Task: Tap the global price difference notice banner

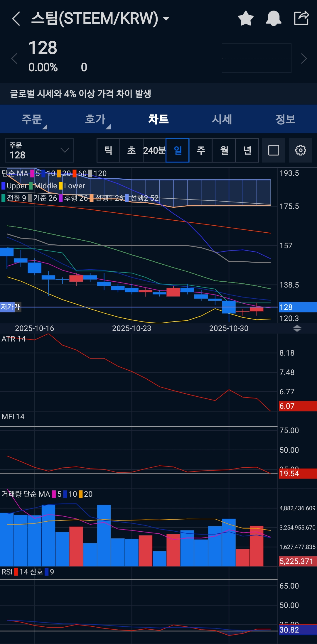Action: click(158, 94)
